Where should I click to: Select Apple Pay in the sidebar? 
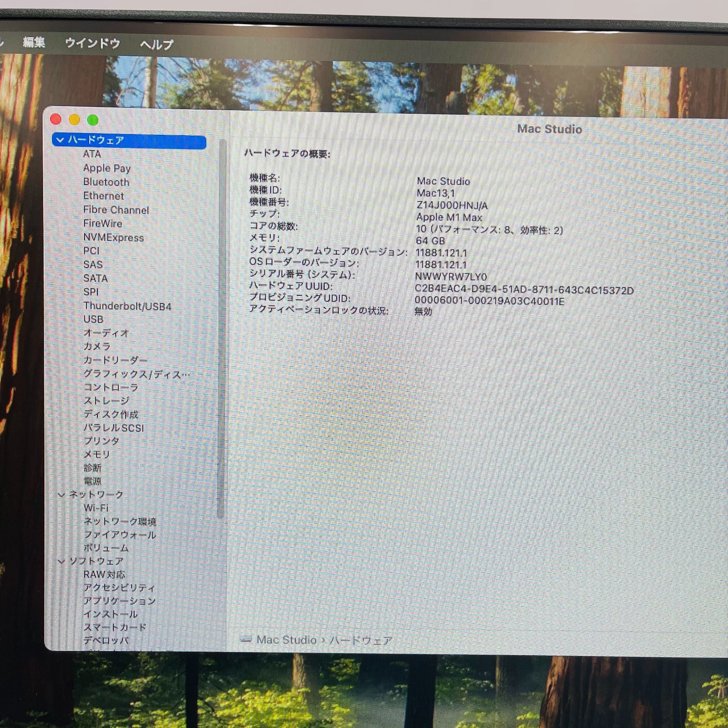click(106, 168)
